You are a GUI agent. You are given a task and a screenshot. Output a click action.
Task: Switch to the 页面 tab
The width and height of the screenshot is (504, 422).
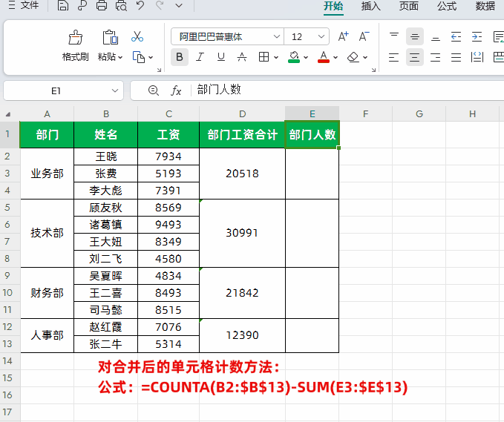pos(408,6)
